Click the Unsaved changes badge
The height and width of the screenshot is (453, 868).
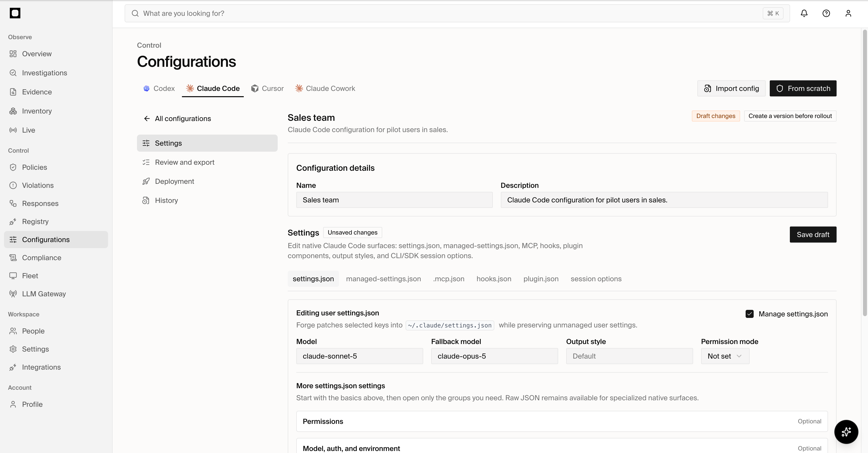[353, 232]
